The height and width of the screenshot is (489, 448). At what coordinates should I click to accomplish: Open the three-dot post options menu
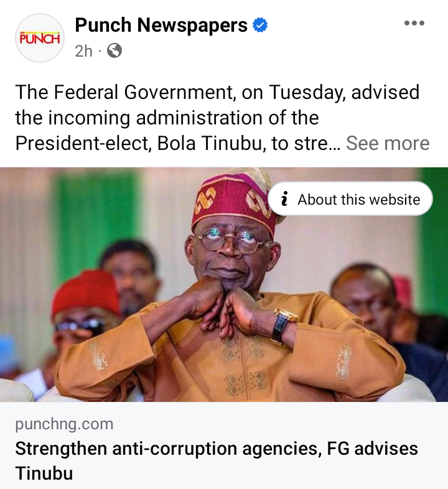click(x=414, y=23)
